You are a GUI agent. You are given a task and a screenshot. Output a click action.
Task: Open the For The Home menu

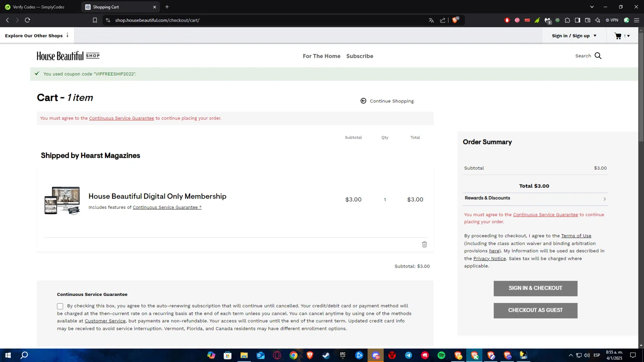[322, 56]
